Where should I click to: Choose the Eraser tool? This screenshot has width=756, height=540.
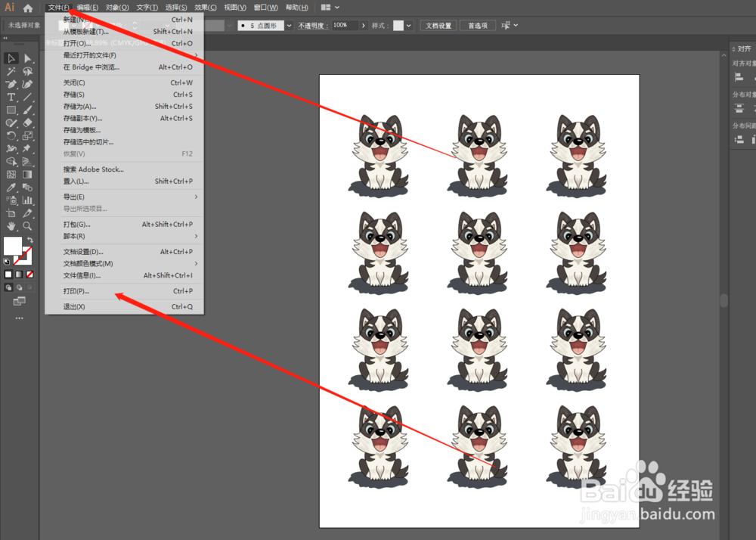27,123
